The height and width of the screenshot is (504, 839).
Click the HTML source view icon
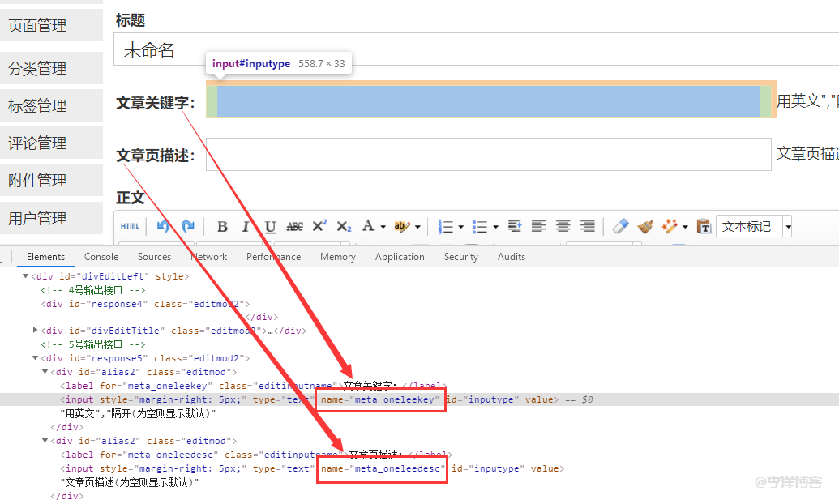(x=130, y=227)
